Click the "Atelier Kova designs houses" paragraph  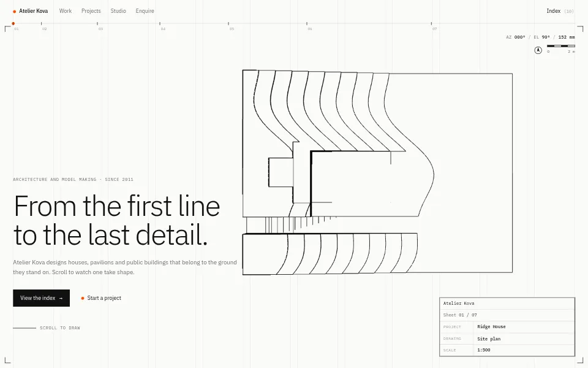pos(125,267)
